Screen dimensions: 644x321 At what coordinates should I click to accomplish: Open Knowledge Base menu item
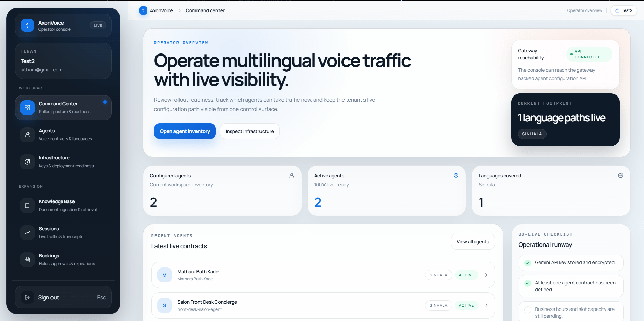63,206
